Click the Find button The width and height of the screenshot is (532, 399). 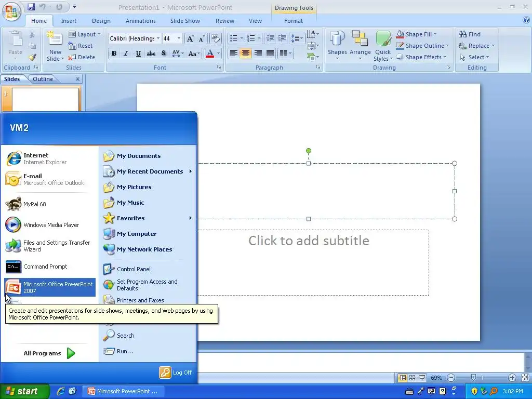[x=470, y=34]
